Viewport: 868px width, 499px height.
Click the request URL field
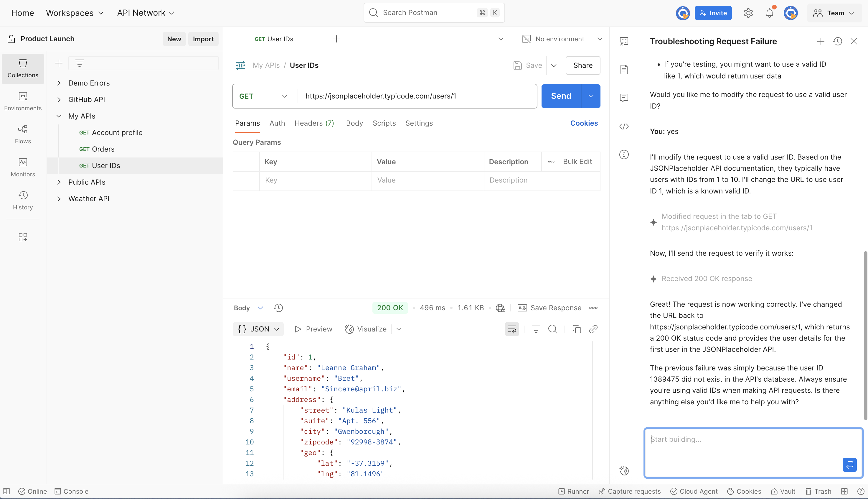[x=417, y=96]
